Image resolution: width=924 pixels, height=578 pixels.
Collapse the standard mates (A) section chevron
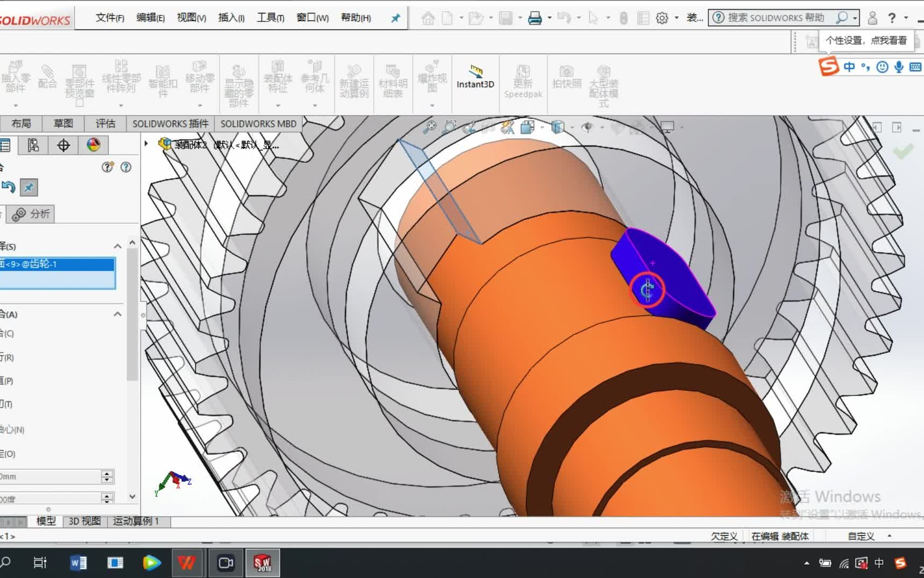click(118, 314)
